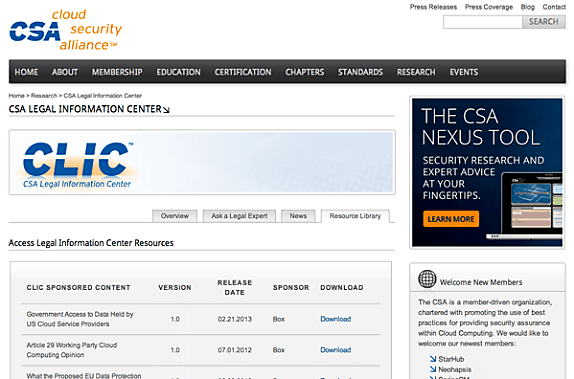574x379 pixels.
Task: Click the Press Coverage link
Action: (489, 7)
